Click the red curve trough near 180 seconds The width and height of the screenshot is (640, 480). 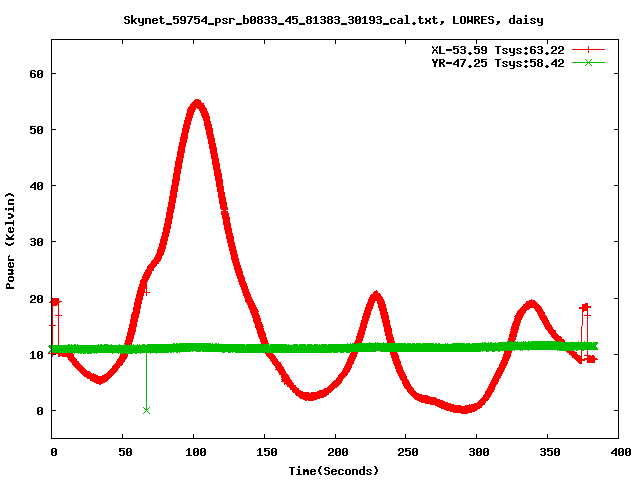pyautogui.click(x=310, y=396)
